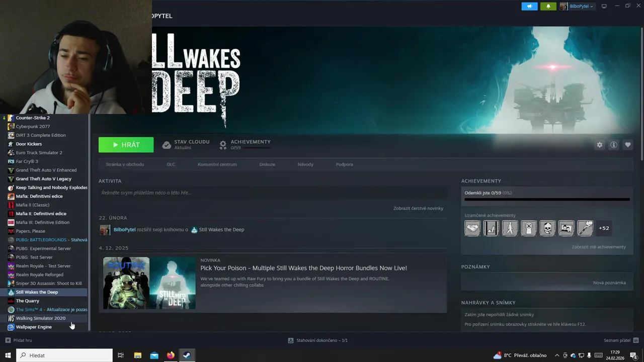Click Windows taskbar search box 'Hledat'
This screenshot has height=362, width=644.
click(x=64, y=355)
